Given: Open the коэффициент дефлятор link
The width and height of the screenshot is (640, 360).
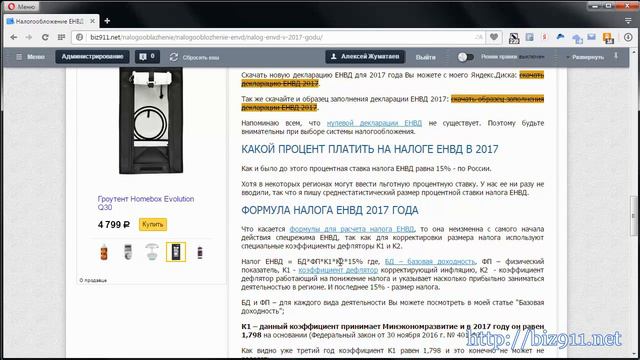Looking at the screenshot, I should click(338, 270).
